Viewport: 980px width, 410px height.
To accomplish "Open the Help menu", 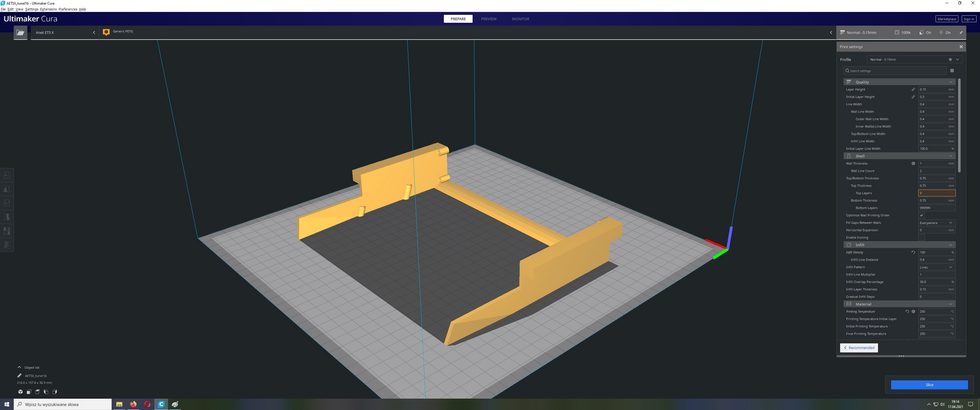I will [x=83, y=9].
